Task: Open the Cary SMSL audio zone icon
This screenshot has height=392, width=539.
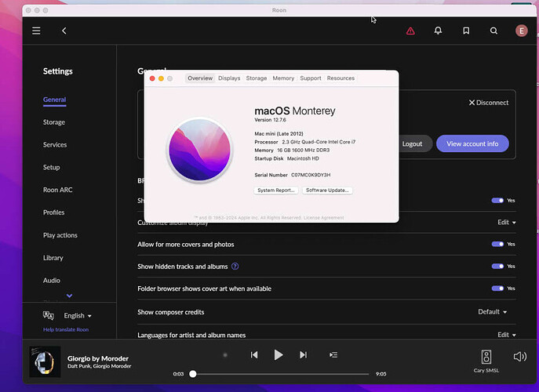Action: pos(486,357)
